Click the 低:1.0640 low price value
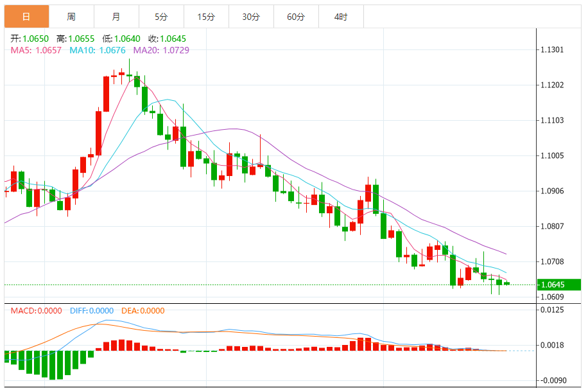The height and width of the screenshot is (388, 588). (121, 39)
